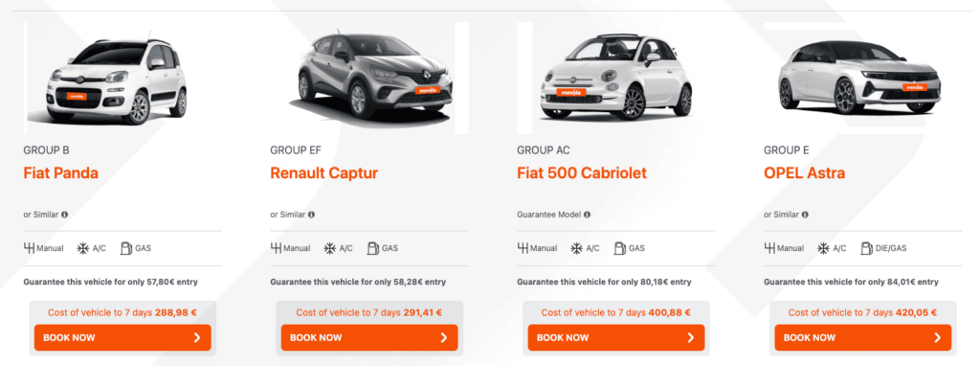The image size is (980, 366).
Task: Click the GAS fuel pump icon on Fiat 500 Cabriolet
Action: click(619, 248)
